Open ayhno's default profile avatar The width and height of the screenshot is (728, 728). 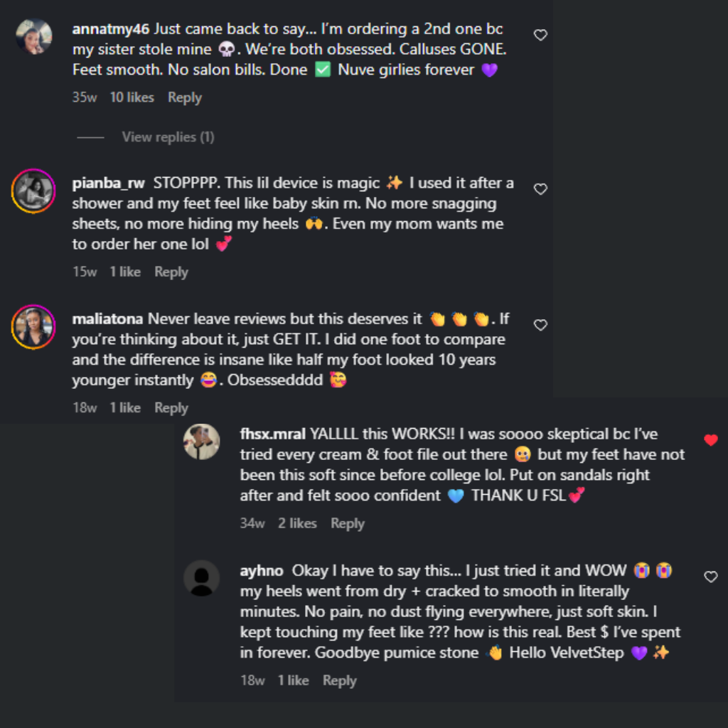point(201,578)
